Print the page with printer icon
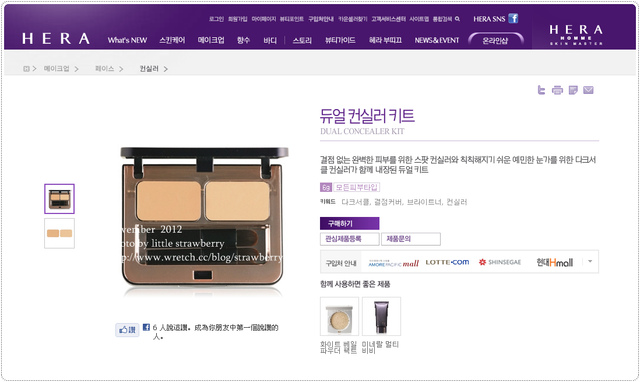This screenshot has height=382, width=640. [x=557, y=90]
